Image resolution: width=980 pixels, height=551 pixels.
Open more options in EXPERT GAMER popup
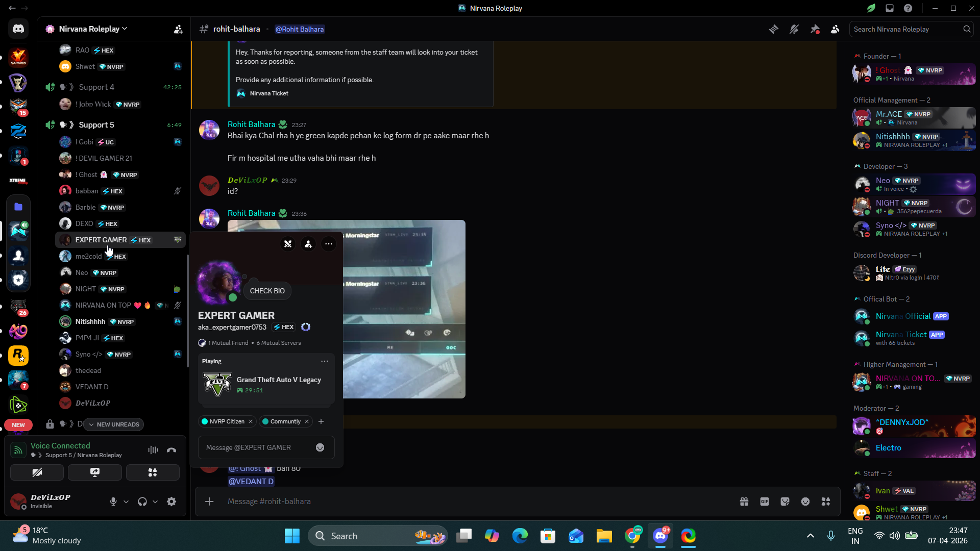[329, 244]
